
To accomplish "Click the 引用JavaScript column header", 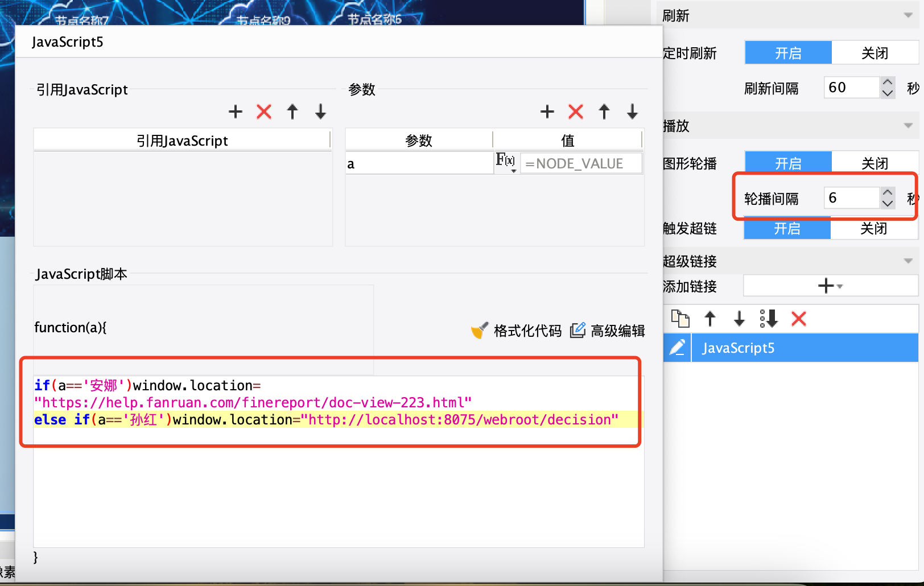I will (182, 141).
